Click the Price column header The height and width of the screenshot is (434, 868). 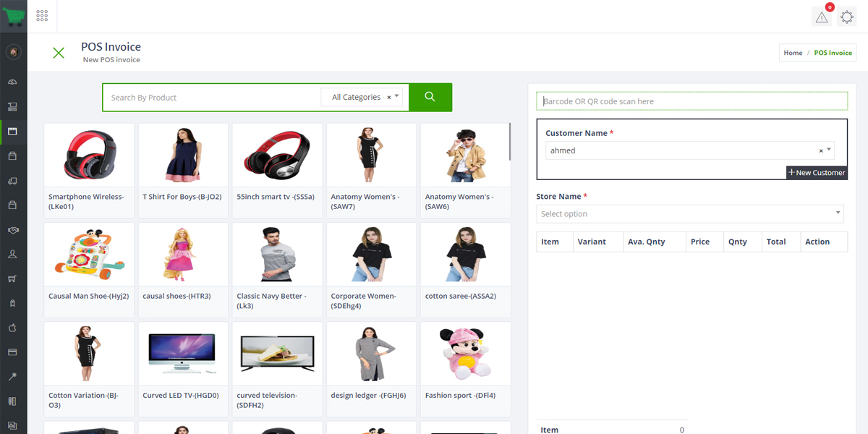(705, 242)
